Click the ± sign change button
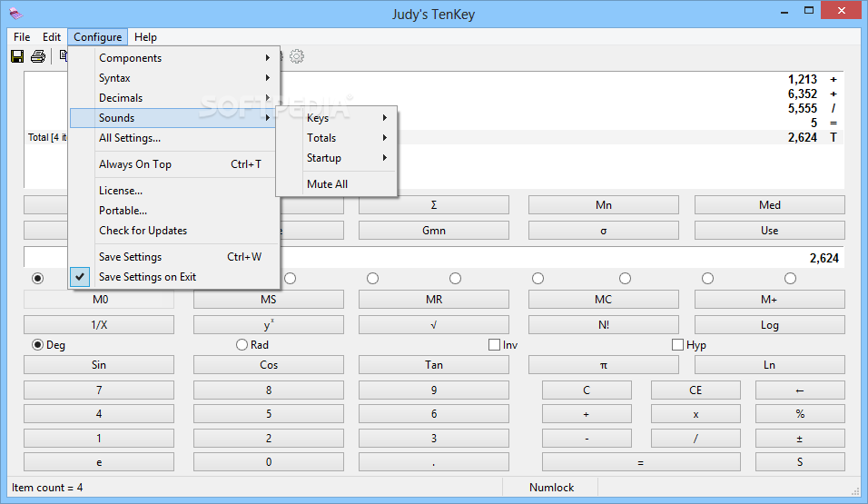The image size is (868, 504). coord(800,439)
